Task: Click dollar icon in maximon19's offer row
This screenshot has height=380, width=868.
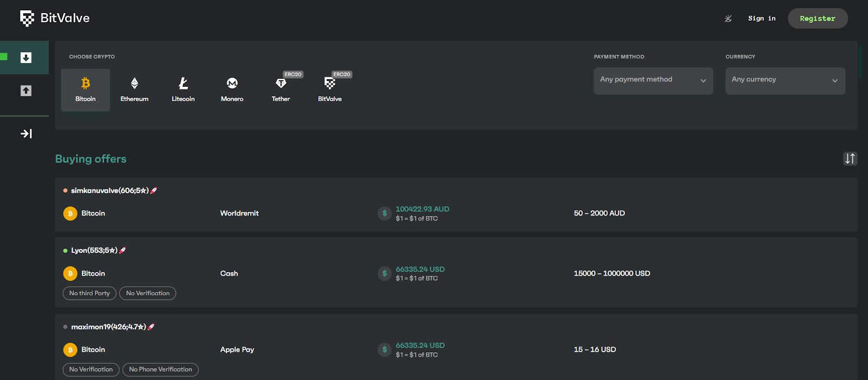Action: [385, 350]
